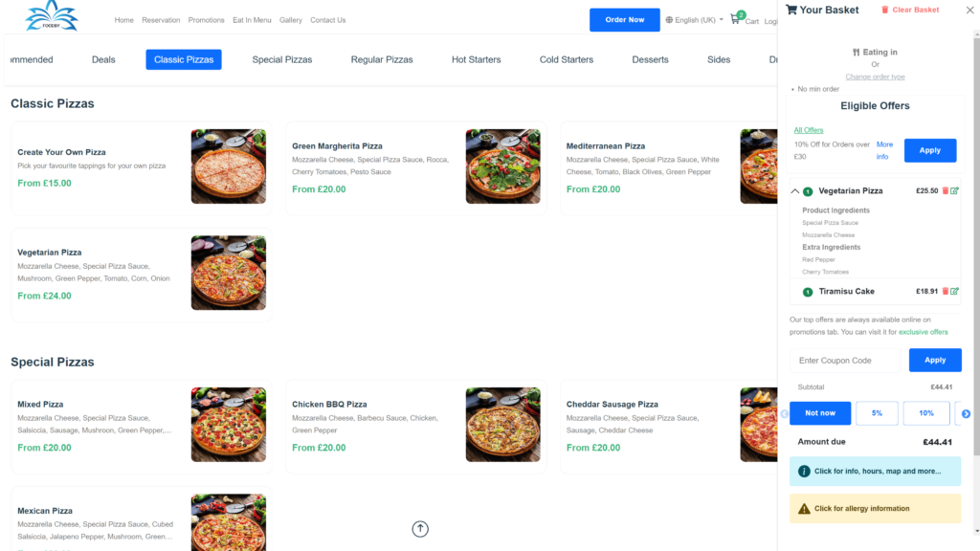980x551 pixels.
Task: Click the Enter Coupon Code field
Action: pyautogui.click(x=848, y=361)
